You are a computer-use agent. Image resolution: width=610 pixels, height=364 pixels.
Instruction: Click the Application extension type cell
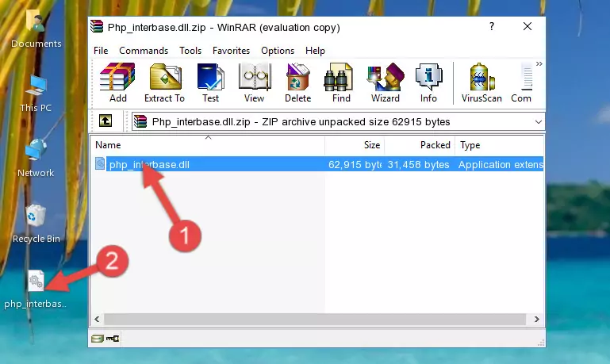pyautogui.click(x=501, y=164)
